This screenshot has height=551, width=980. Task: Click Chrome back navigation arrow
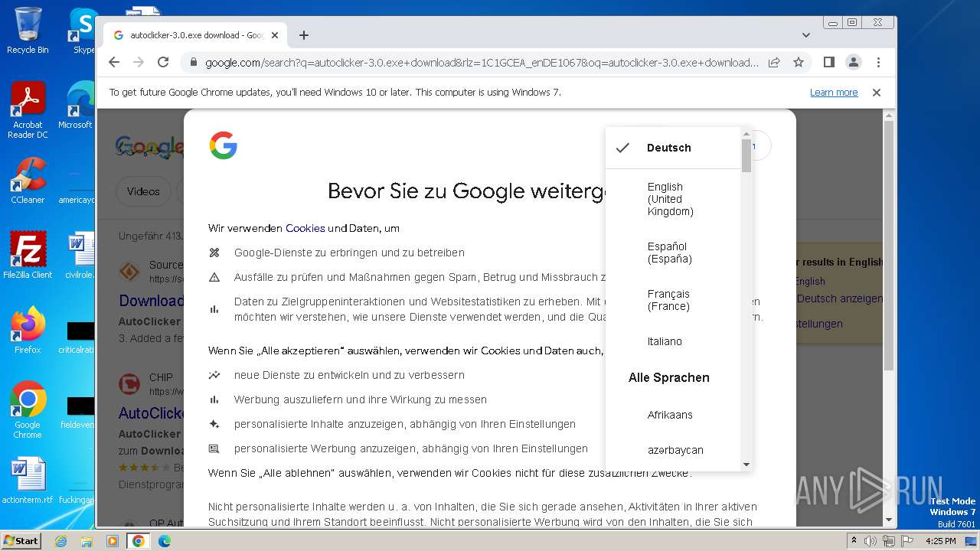[x=114, y=62]
